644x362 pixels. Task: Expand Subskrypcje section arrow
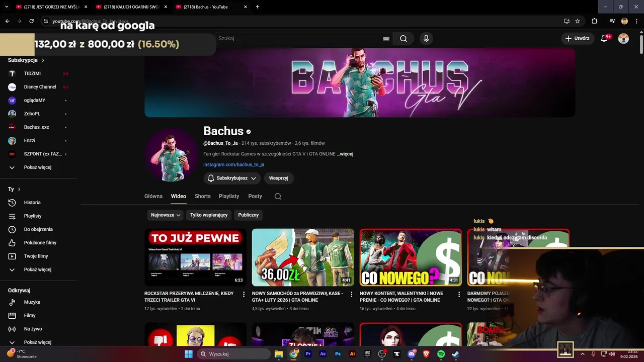coord(43,60)
